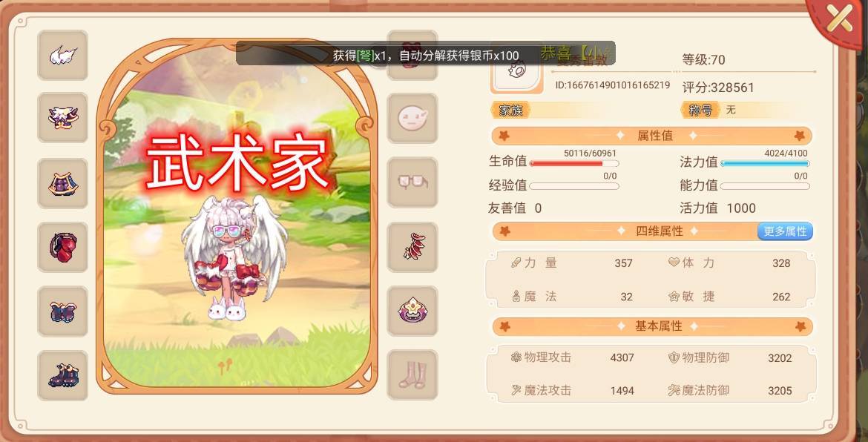Select the purple armor equipment slot
Screen dimensions: 868x442
[62, 184]
